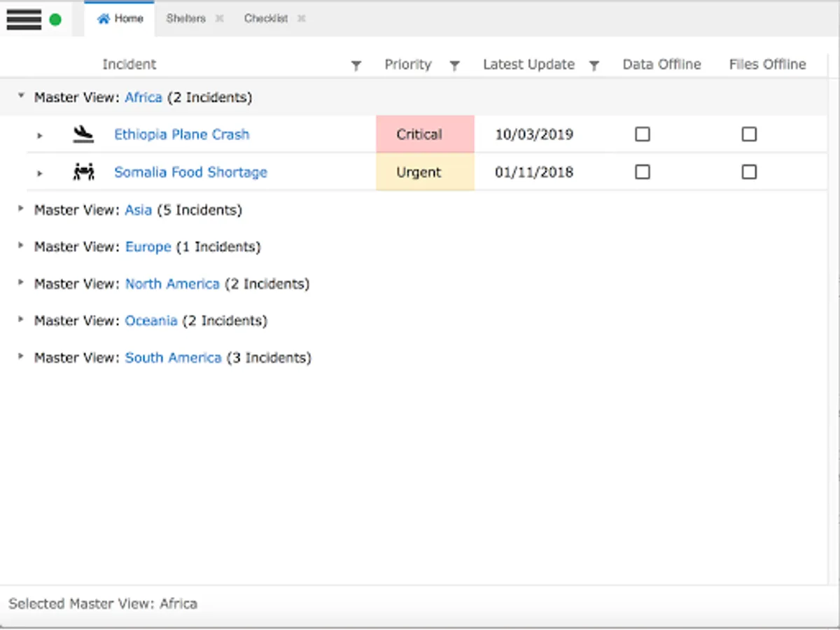Open the Africa master view link
The height and width of the screenshot is (630, 840).
pyautogui.click(x=143, y=97)
